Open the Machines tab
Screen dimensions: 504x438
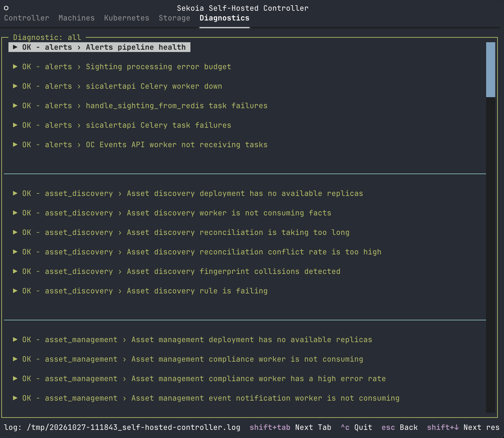[76, 18]
